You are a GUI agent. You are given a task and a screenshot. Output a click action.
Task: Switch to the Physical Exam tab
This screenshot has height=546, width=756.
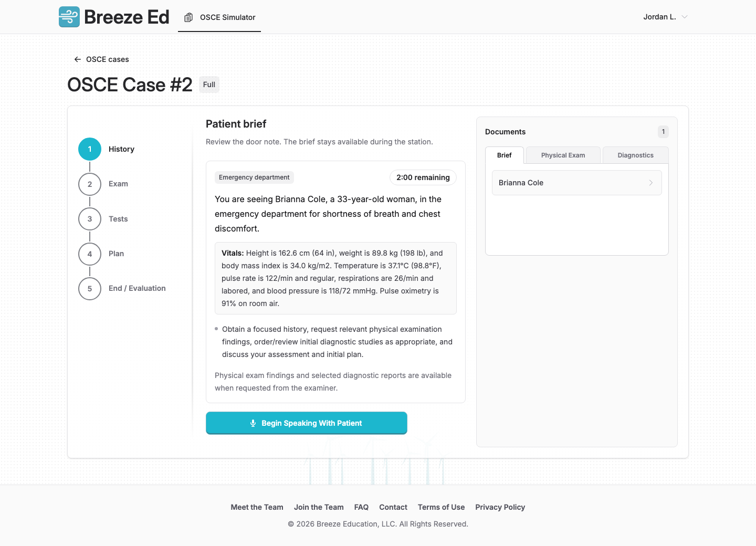[x=563, y=155]
